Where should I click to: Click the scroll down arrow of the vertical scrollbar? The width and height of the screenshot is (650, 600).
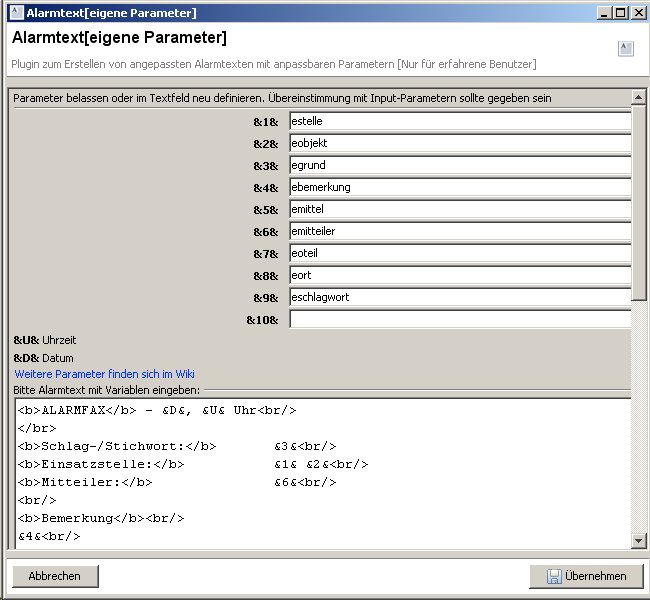point(639,541)
